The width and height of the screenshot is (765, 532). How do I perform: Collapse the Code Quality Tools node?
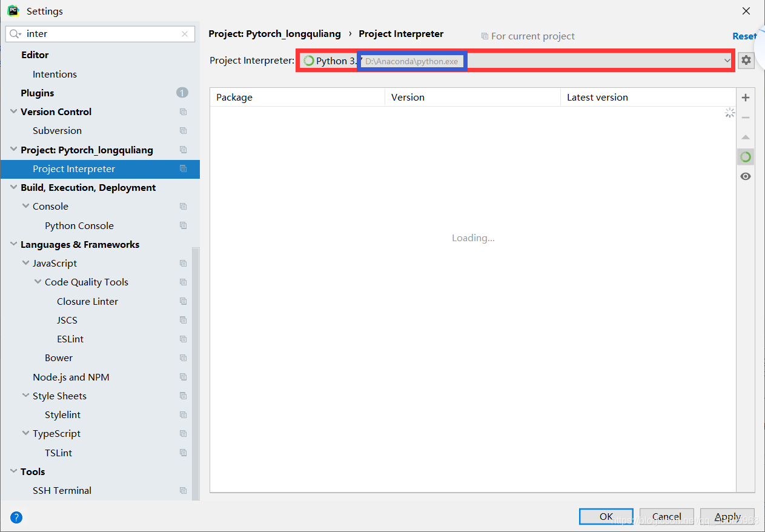tap(38, 282)
